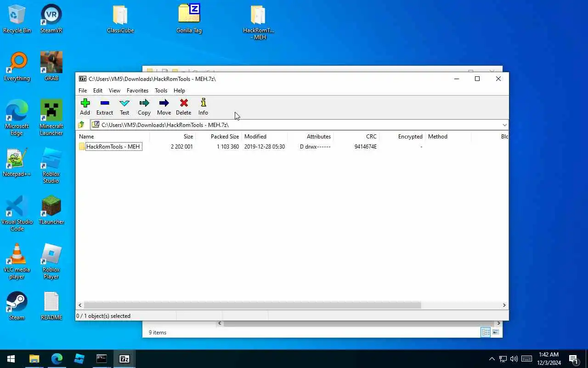Select the Minecraft Launcher desktop icon
The image size is (588, 368).
51,118
